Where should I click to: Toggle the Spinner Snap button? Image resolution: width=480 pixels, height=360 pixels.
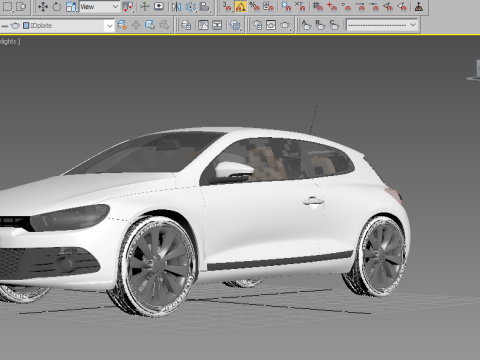click(x=268, y=6)
